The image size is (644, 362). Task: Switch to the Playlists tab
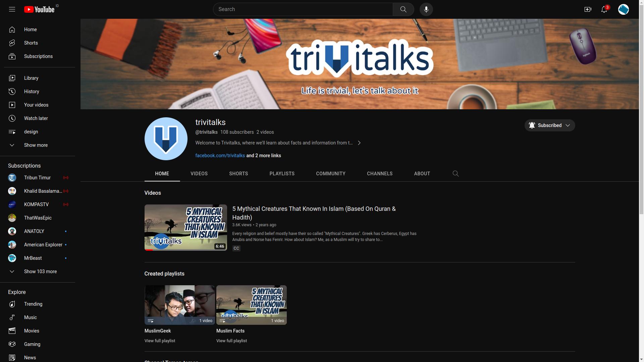click(x=282, y=174)
